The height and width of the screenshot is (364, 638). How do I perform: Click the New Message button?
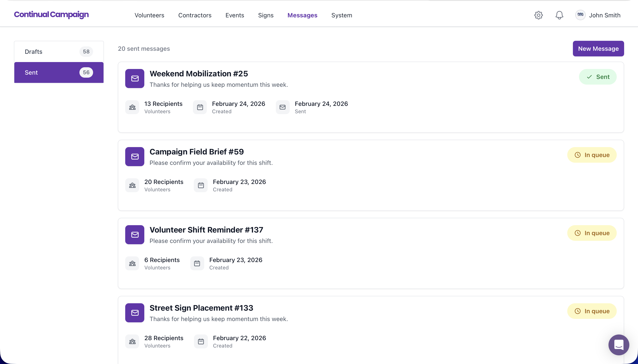[x=598, y=49]
